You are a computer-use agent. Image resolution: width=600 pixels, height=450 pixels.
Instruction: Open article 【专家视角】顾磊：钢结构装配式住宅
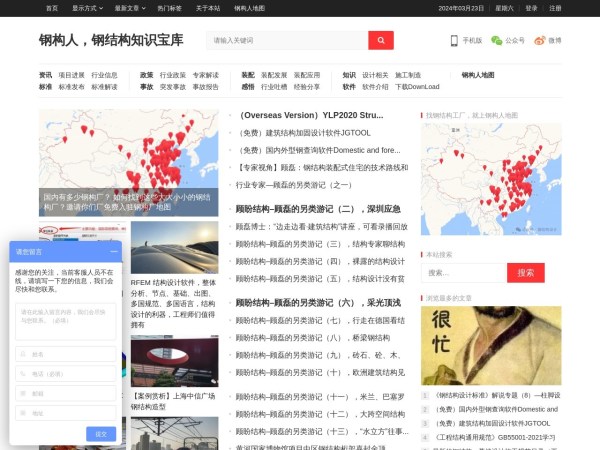(322, 168)
